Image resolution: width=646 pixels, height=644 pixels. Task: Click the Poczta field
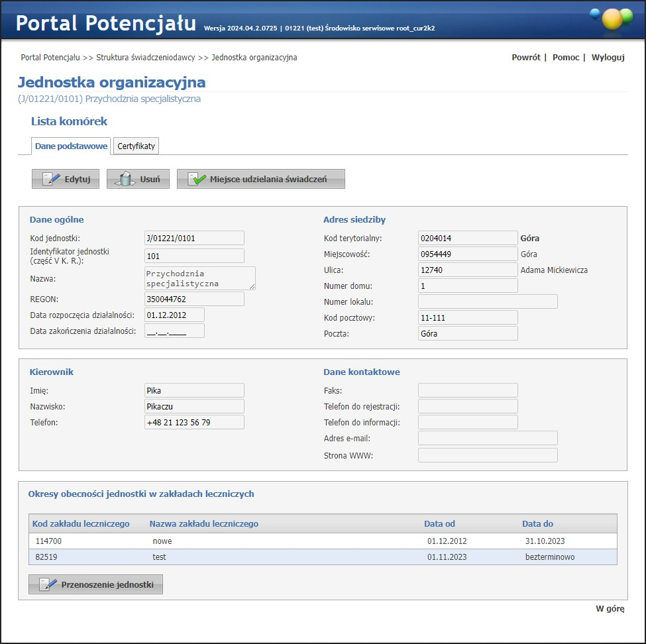pos(468,334)
